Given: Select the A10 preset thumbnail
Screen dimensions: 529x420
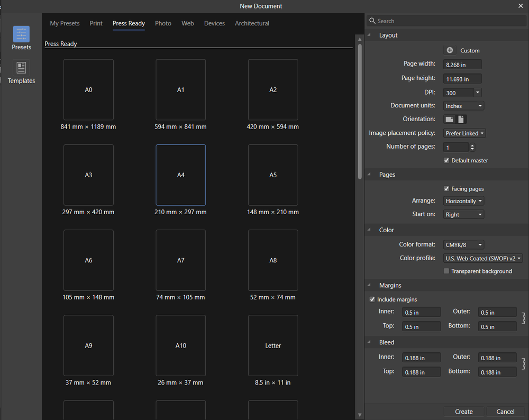Looking at the screenshot, I should click(x=181, y=345).
